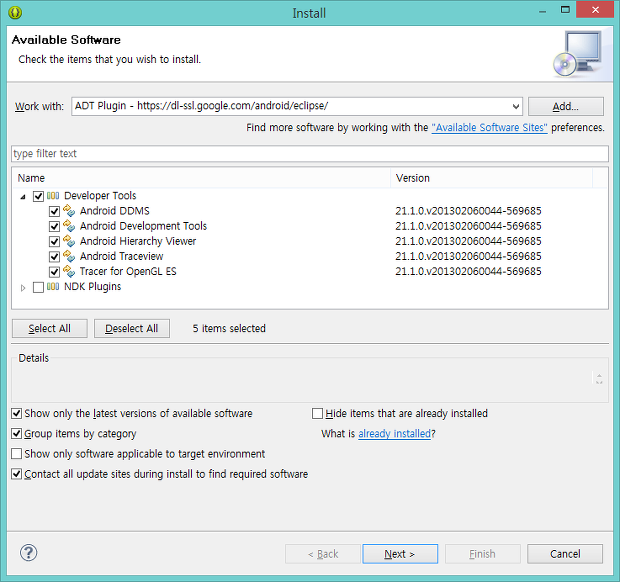The width and height of the screenshot is (620, 582).
Task: Click the Add... button
Action: pyautogui.click(x=565, y=106)
